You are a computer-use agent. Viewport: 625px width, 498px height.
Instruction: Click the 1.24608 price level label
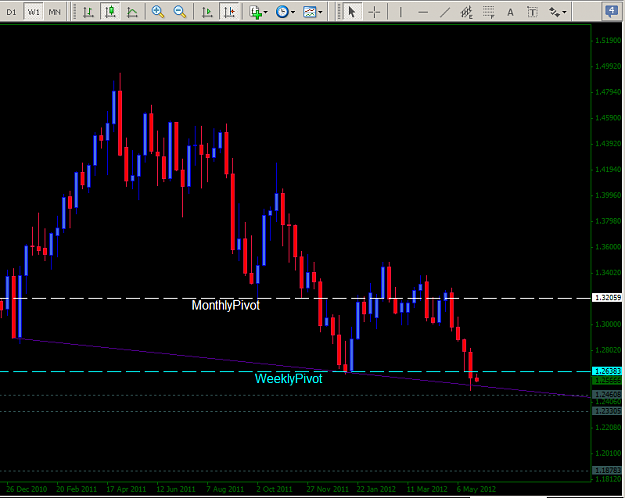click(607, 394)
